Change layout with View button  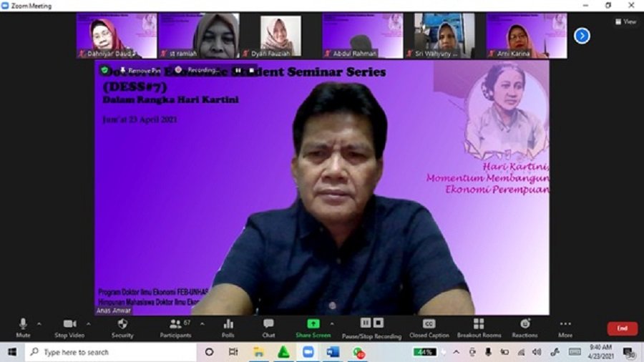(x=625, y=21)
